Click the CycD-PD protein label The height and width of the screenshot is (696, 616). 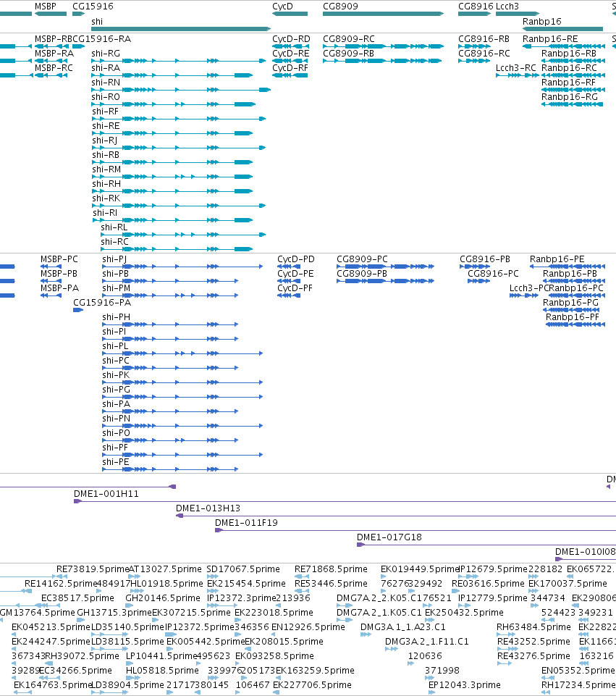[296, 259]
